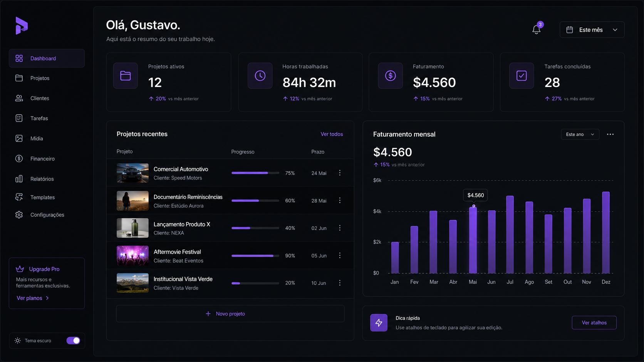Open the Este ano chart dropdown
The height and width of the screenshot is (362, 644).
(580, 134)
